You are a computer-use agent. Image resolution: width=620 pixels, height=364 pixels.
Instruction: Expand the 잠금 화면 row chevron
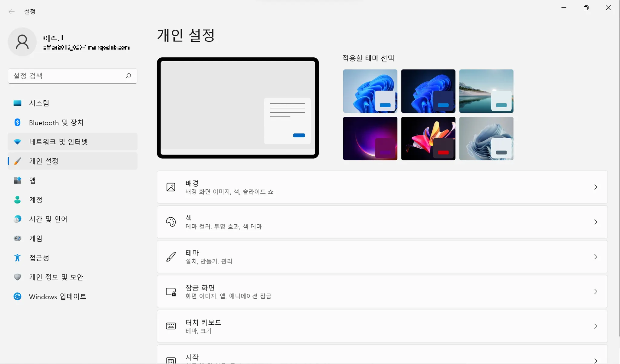coord(595,291)
